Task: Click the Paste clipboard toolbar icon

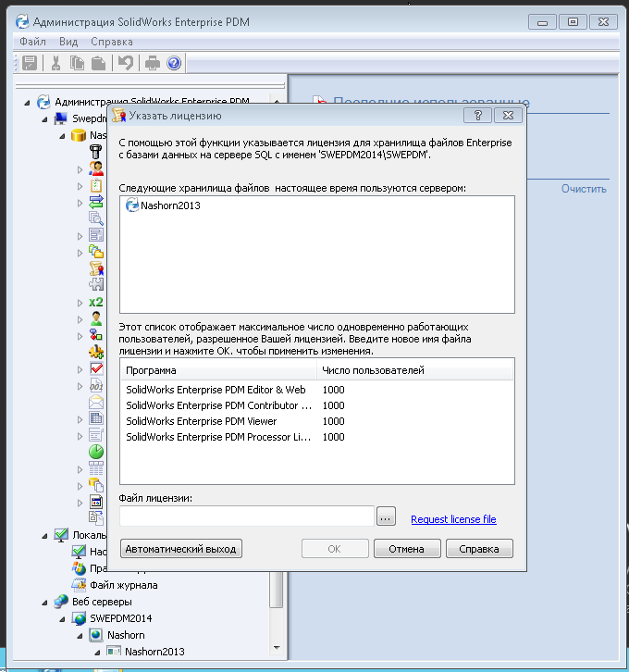Action: [x=98, y=63]
